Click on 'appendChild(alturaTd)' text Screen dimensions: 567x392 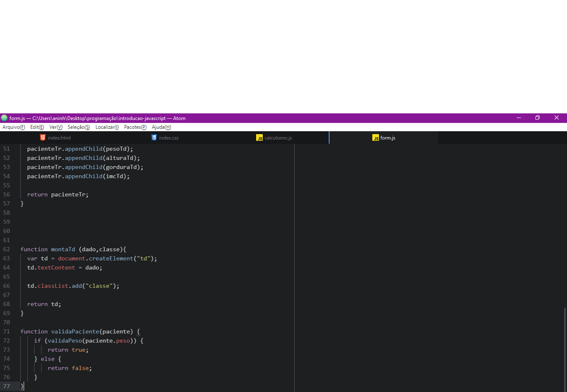pyautogui.click(x=101, y=158)
